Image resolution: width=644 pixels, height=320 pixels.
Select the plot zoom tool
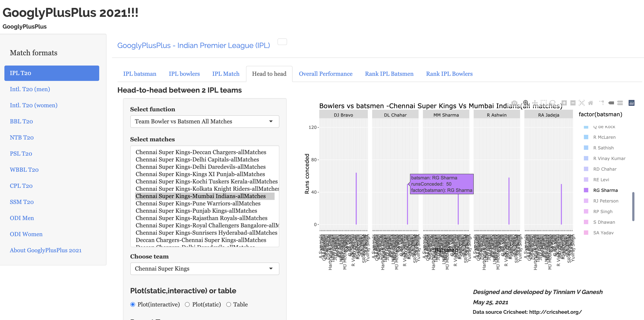[526, 103]
